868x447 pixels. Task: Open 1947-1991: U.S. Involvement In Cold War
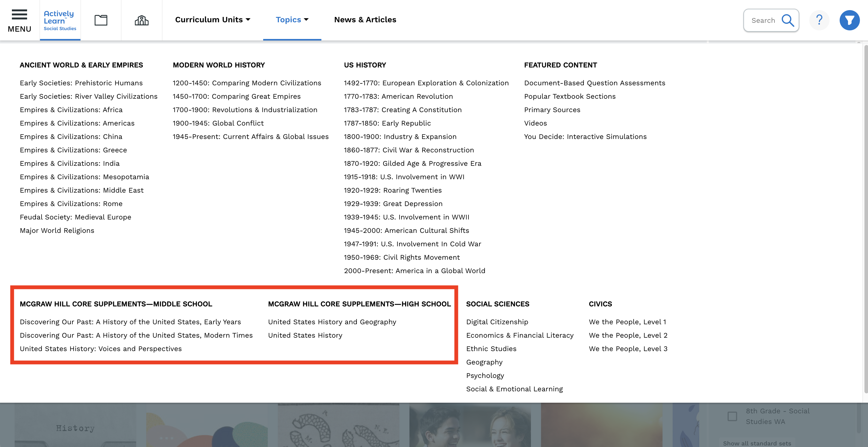tap(412, 244)
